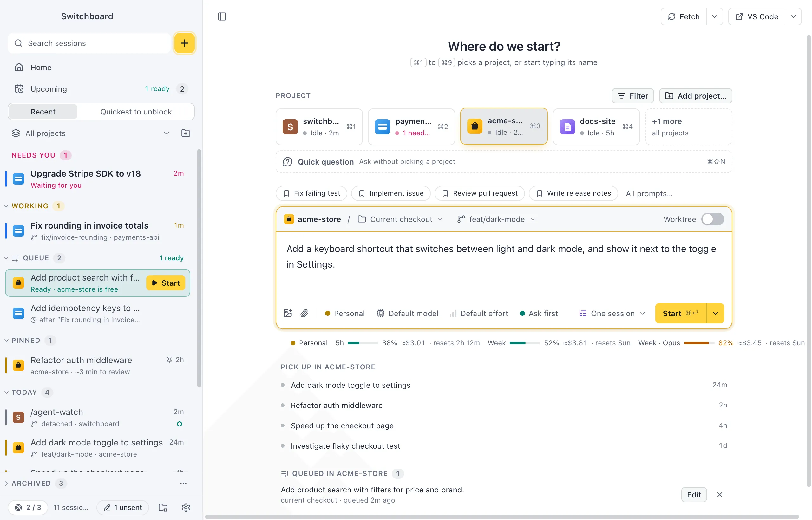Select the Write release notes prompt
This screenshot has width=812, height=520.
click(573, 193)
